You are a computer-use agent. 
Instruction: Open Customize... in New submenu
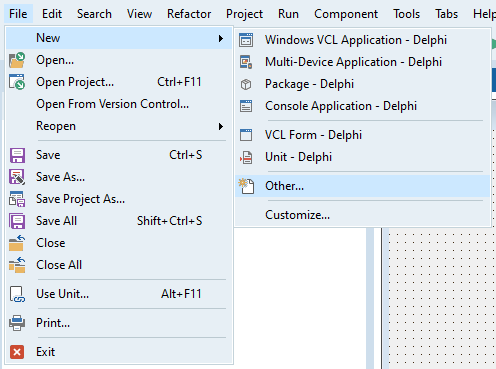[x=363, y=215]
